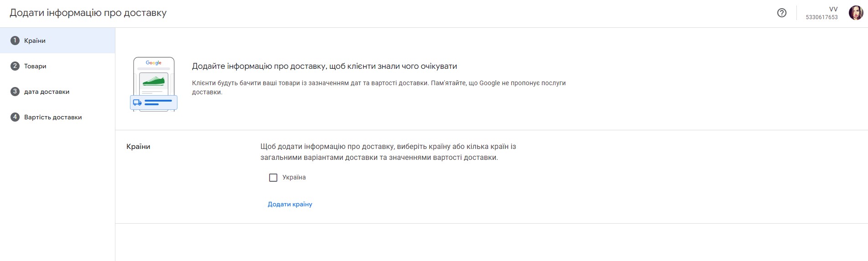Screen dimensions: 868x261
Task: Click the Україна label text
Action: [x=294, y=177]
